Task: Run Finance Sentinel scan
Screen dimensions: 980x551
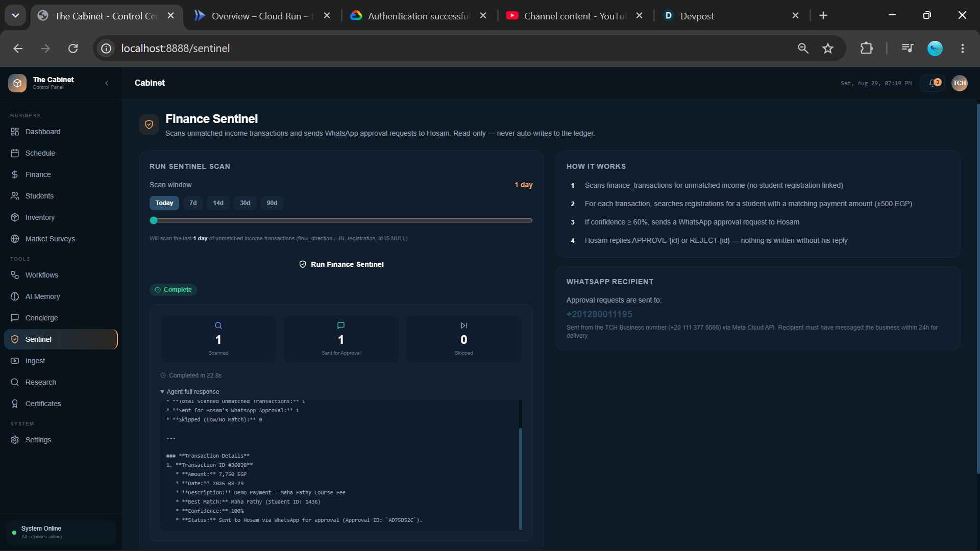Action: coord(341,264)
